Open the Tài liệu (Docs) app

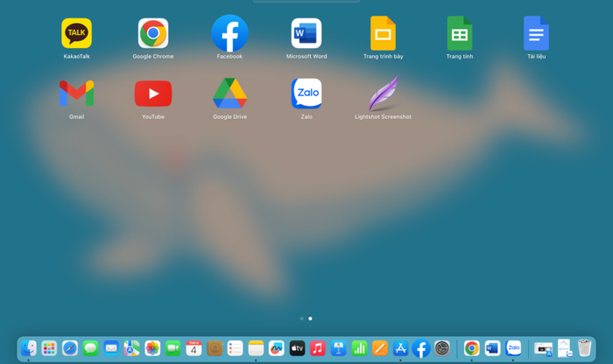[536, 33]
